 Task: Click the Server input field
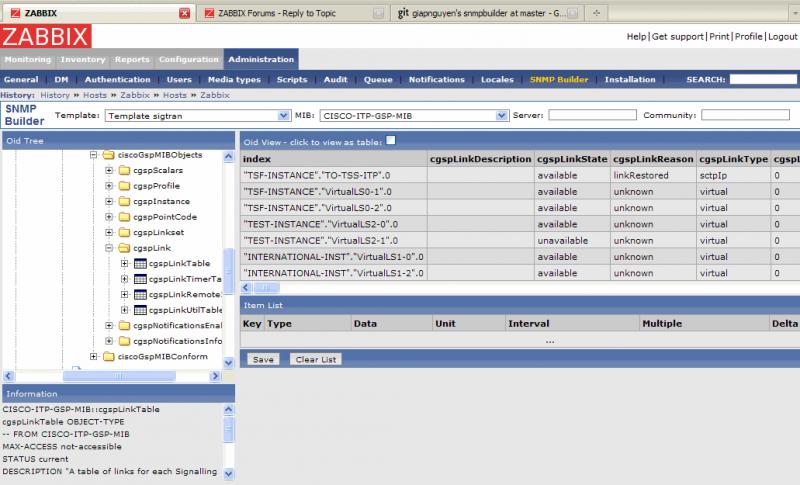click(592, 115)
